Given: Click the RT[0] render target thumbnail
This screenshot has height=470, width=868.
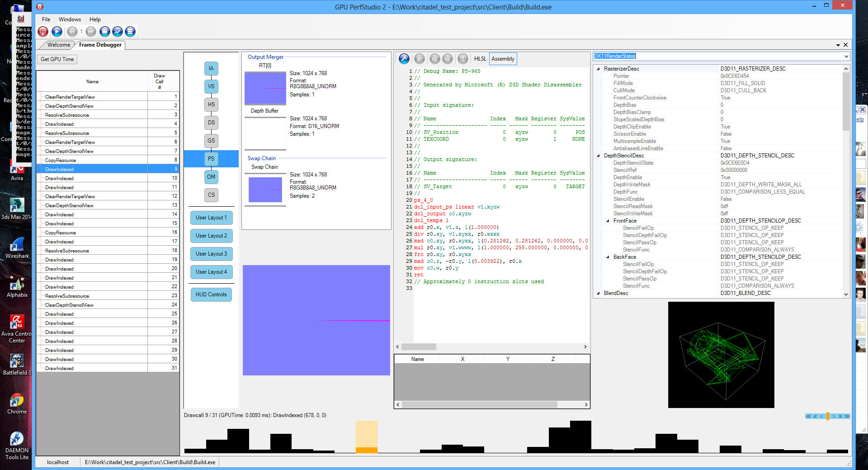Looking at the screenshot, I should 265,88.
